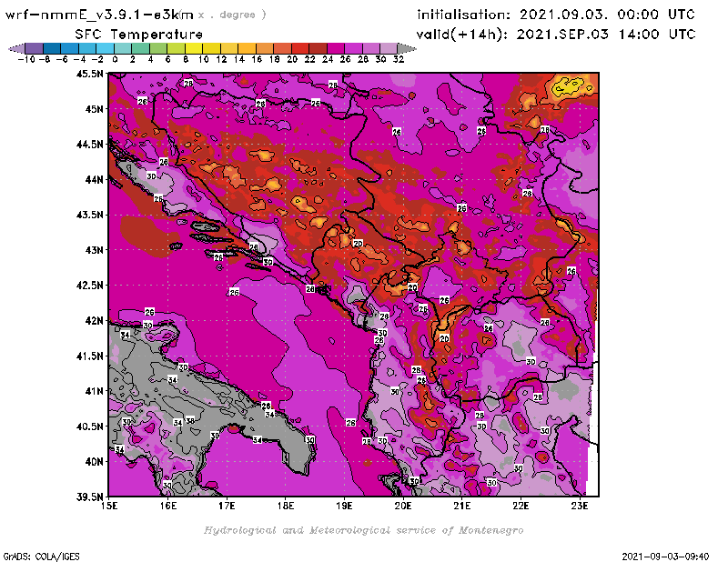Click the timestamp '2021-09-03-09:40'
This screenshot has width=728, height=562.
tap(665, 557)
